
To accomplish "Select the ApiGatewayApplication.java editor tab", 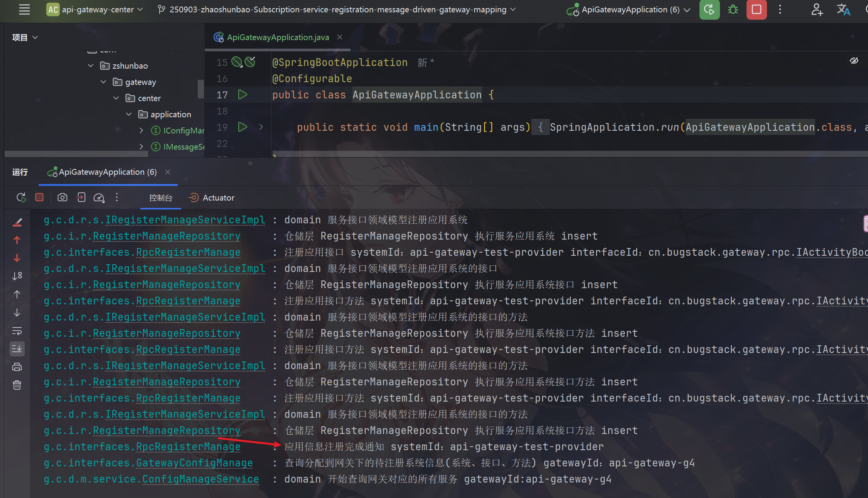I will pyautogui.click(x=277, y=37).
